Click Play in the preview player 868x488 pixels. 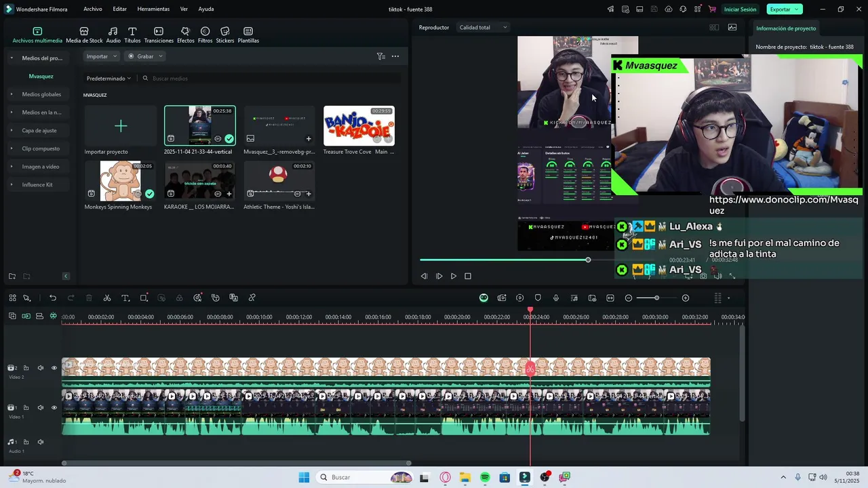pyautogui.click(x=454, y=276)
